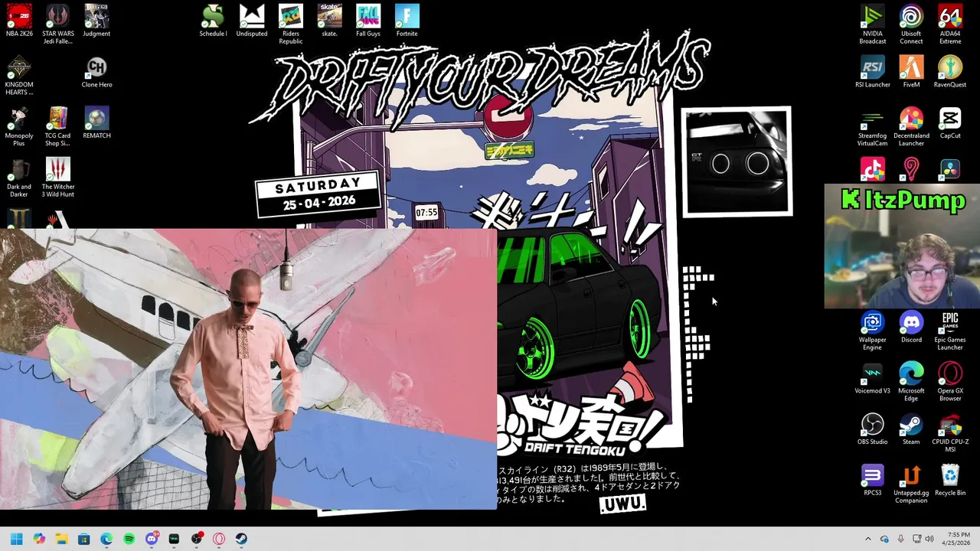The width and height of the screenshot is (980, 551).
Task: Launch the Microsoft Edge desktop shortcut
Action: 911,381
